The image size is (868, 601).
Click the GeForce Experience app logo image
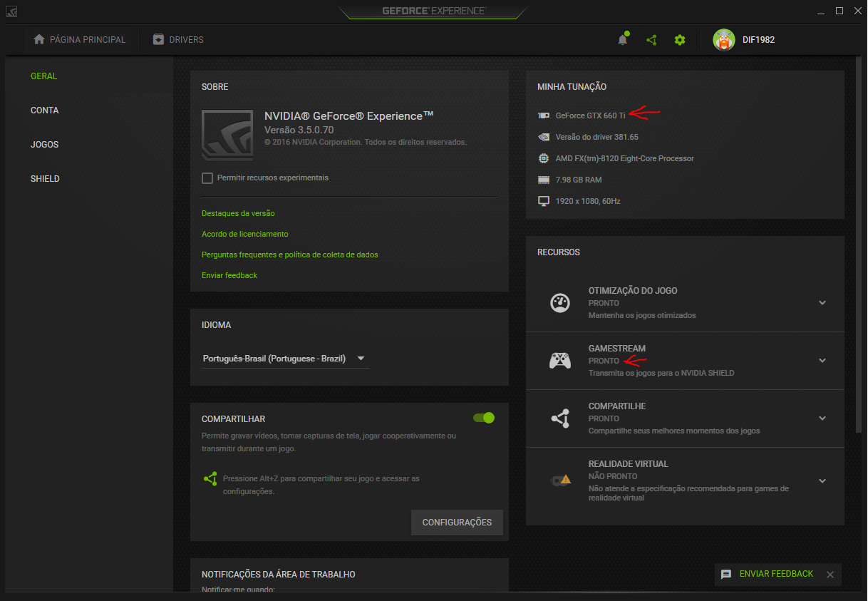point(227,135)
